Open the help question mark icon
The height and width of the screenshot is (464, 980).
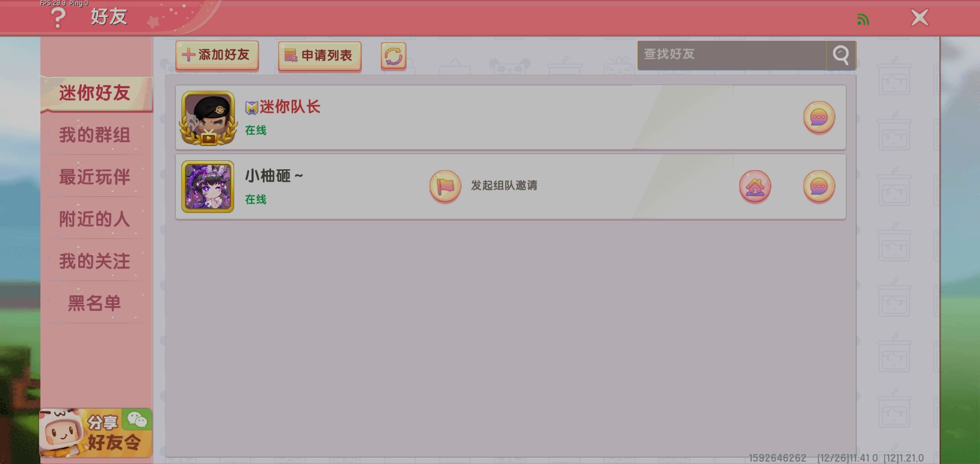(58, 18)
